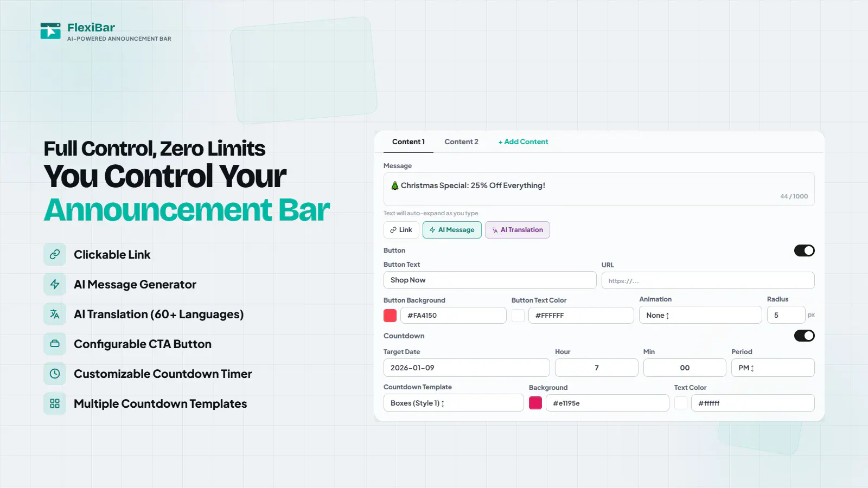Open the Animation dropdown set to None
The width and height of the screenshot is (868, 488).
click(x=700, y=315)
